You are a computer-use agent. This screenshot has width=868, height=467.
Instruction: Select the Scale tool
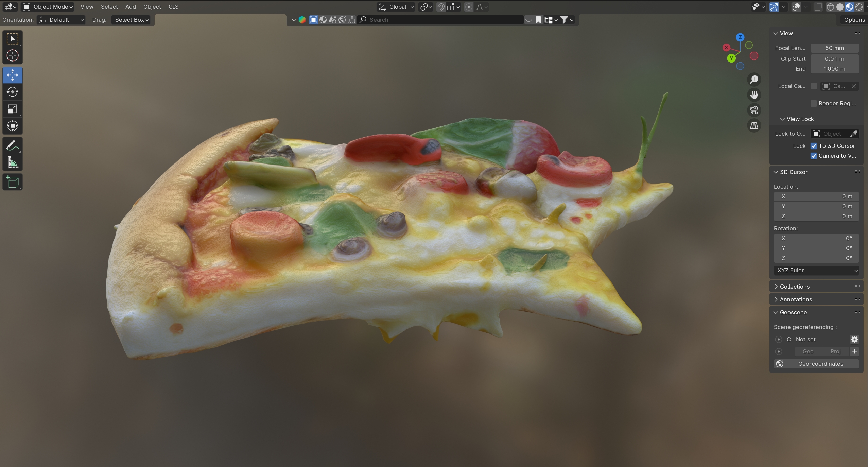[13, 109]
